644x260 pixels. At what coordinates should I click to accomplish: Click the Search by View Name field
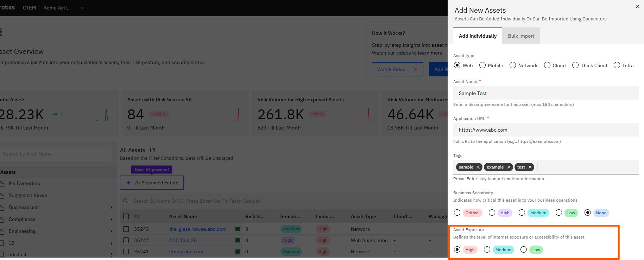point(56,154)
